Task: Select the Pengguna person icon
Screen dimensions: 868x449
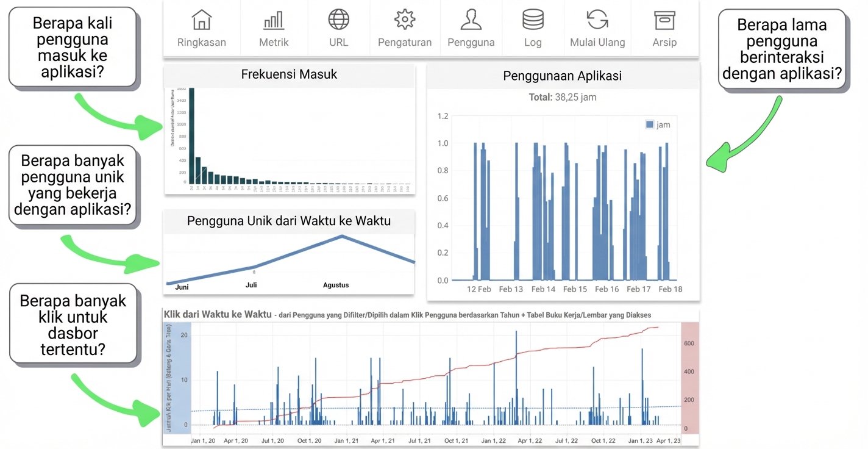Action: pyautogui.click(x=471, y=20)
